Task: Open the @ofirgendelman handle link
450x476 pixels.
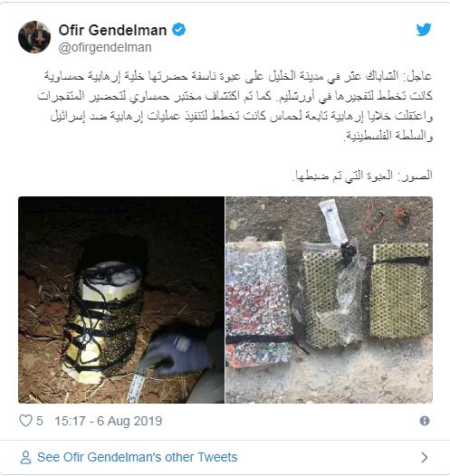Action: (105, 47)
